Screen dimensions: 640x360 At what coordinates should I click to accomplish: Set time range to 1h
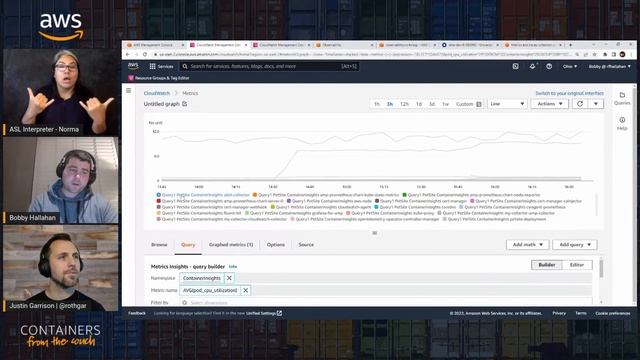(x=377, y=104)
